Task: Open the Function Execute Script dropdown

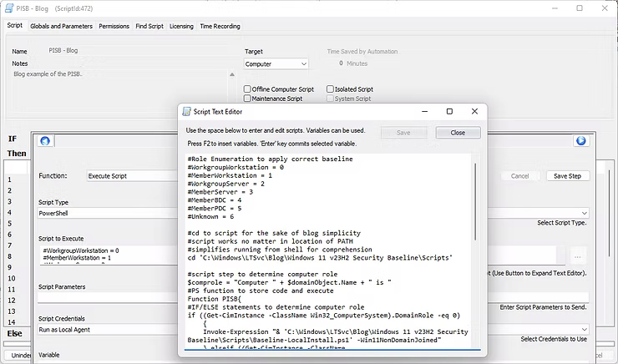Action: [132, 176]
